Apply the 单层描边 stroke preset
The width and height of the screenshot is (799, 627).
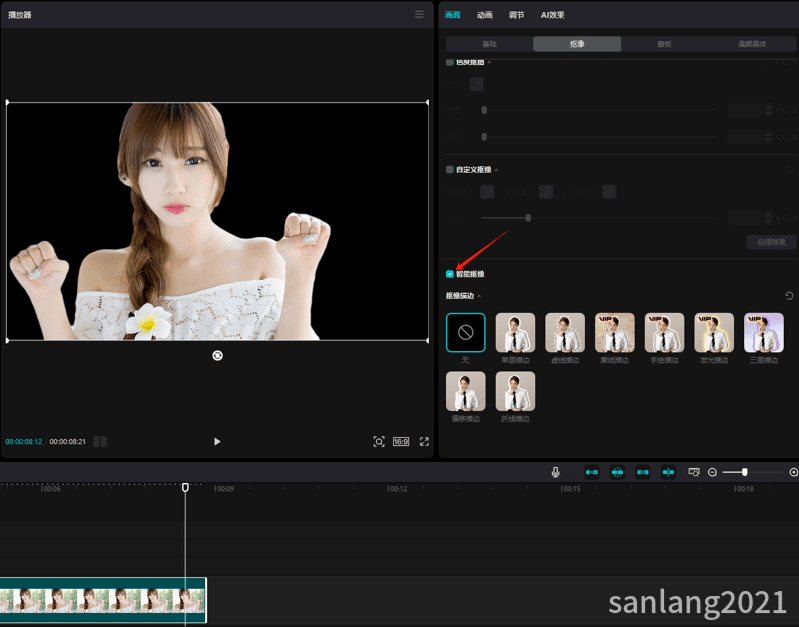[515, 332]
